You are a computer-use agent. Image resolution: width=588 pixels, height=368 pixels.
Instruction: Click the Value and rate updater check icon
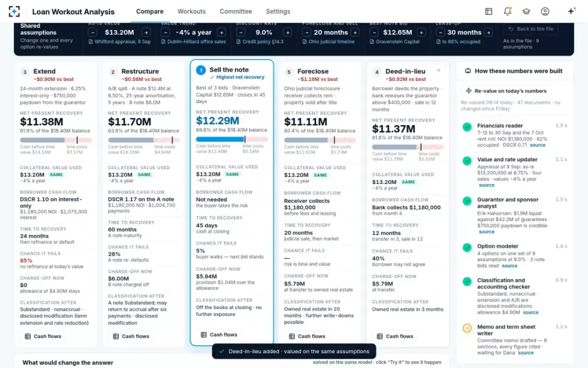(467, 161)
